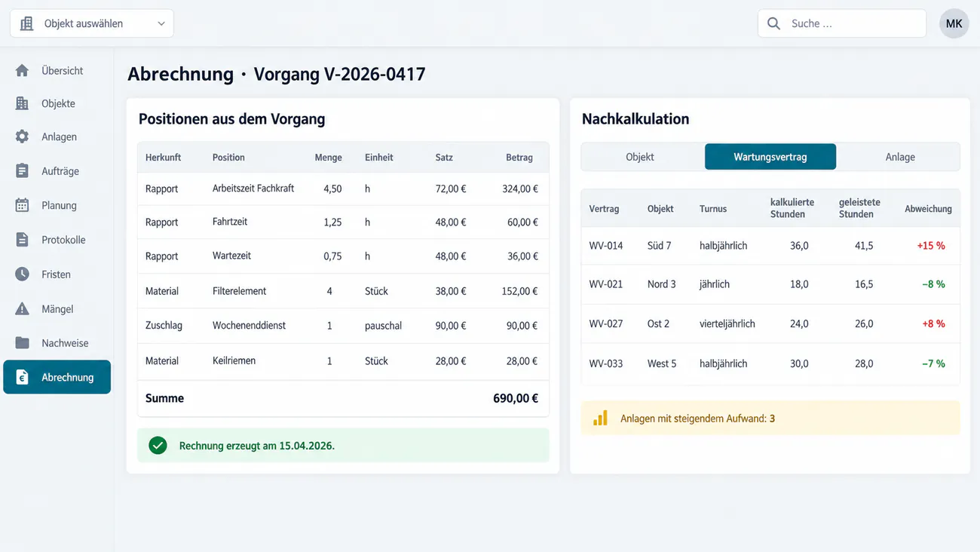Click the document icon beside Protokolle

tap(22, 240)
